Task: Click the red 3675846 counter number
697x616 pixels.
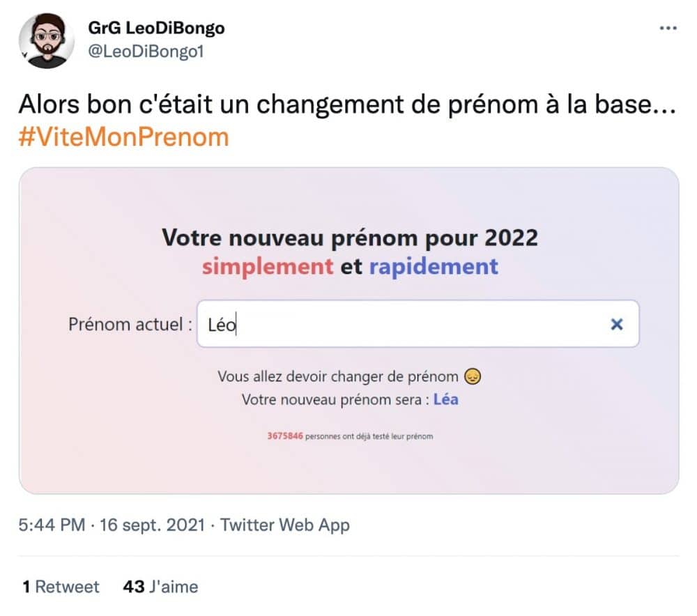Action: click(x=284, y=437)
